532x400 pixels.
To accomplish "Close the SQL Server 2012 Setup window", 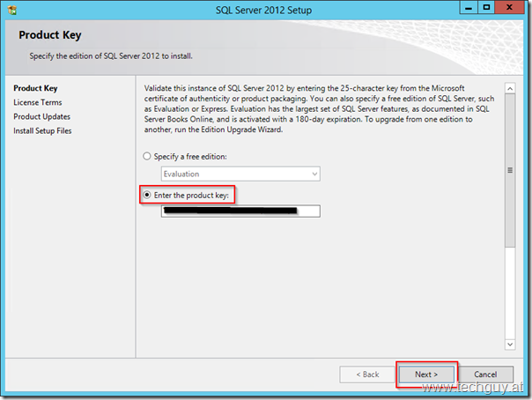I will point(509,7).
